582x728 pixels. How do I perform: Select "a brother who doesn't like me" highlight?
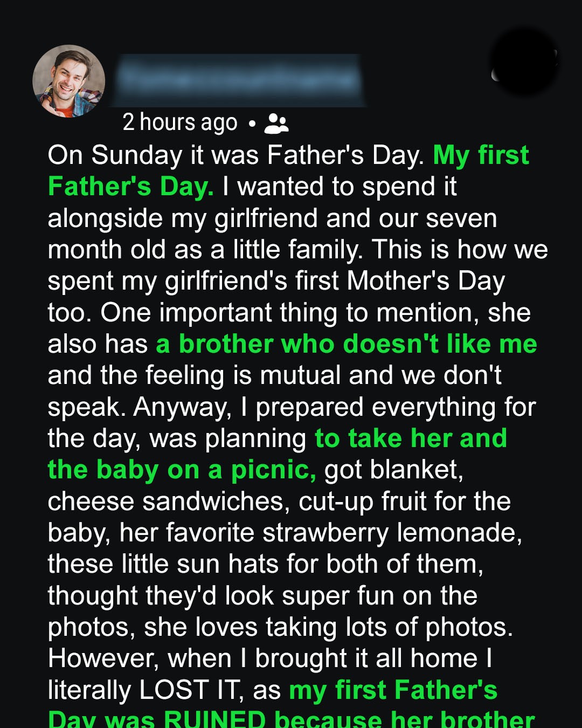click(x=347, y=344)
